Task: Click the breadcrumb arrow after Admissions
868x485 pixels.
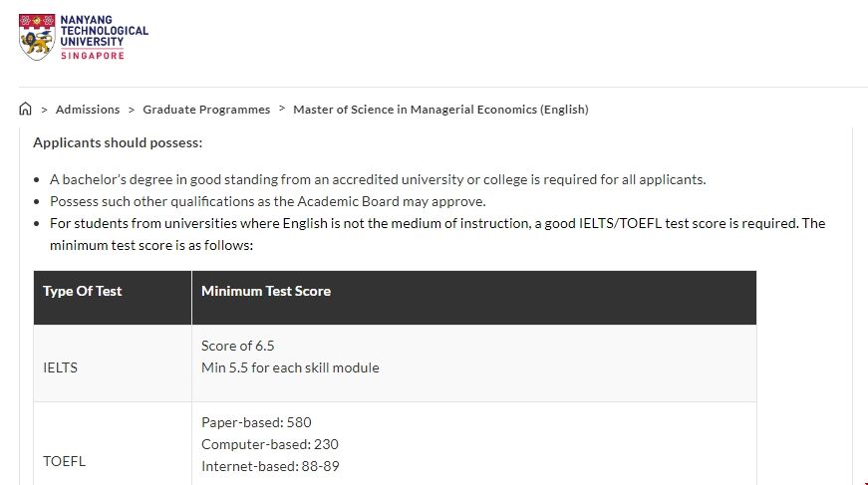Action: pyautogui.click(x=132, y=110)
